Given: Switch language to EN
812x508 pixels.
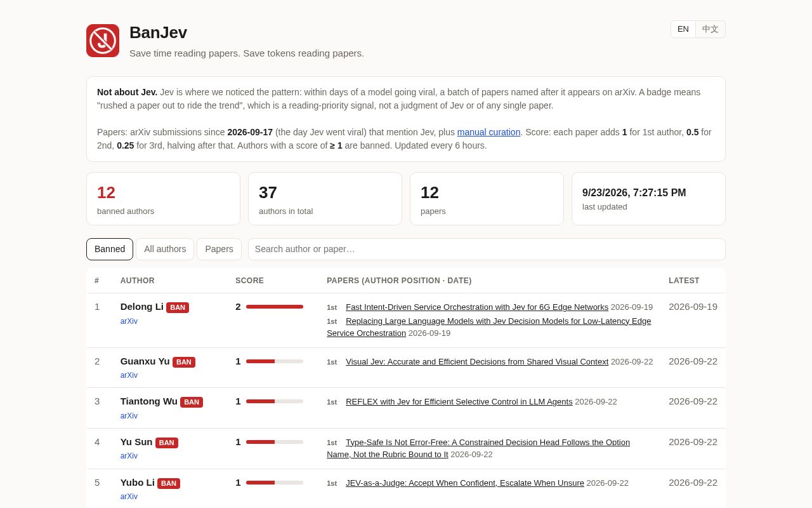Looking at the screenshot, I should (x=683, y=29).
